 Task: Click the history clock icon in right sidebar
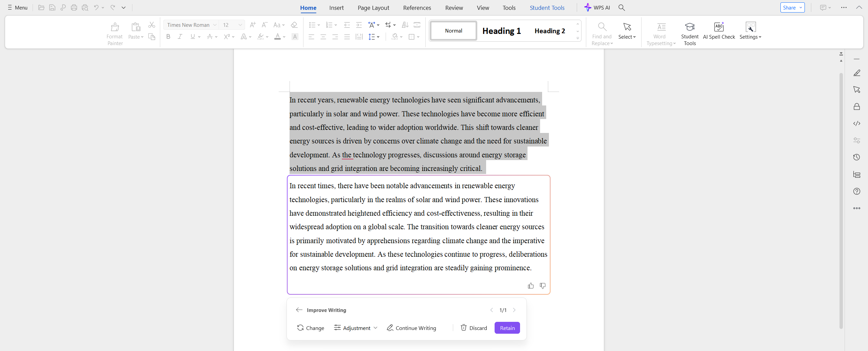coord(857,157)
